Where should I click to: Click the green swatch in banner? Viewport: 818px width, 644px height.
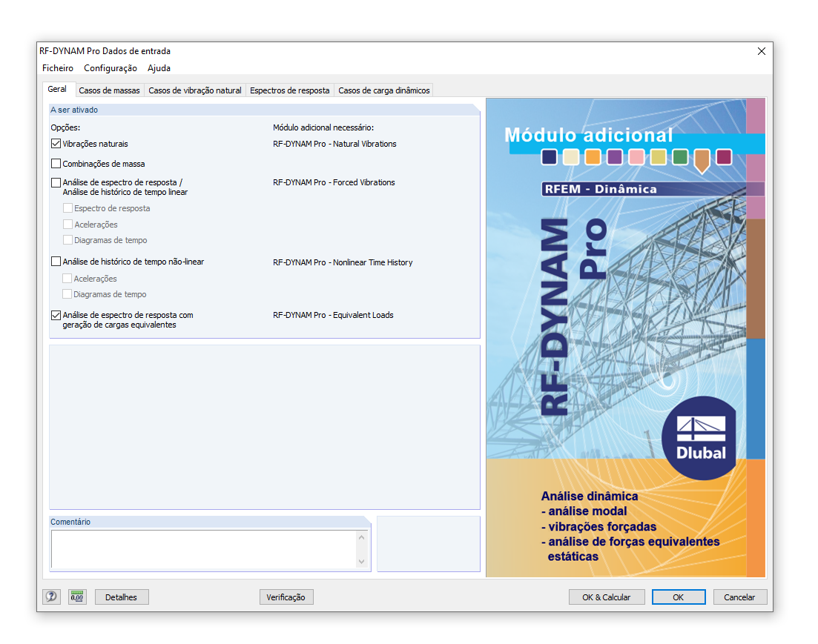point(680,156)
